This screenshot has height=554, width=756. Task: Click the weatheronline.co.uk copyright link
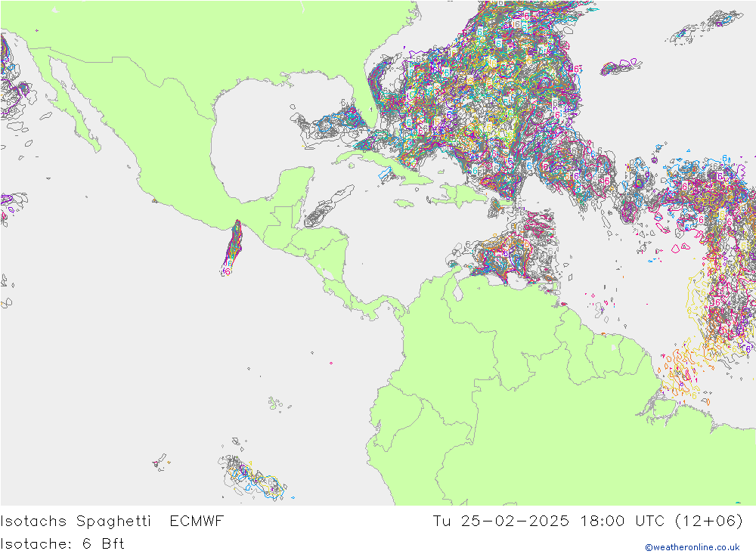click(x=692, y=547)
